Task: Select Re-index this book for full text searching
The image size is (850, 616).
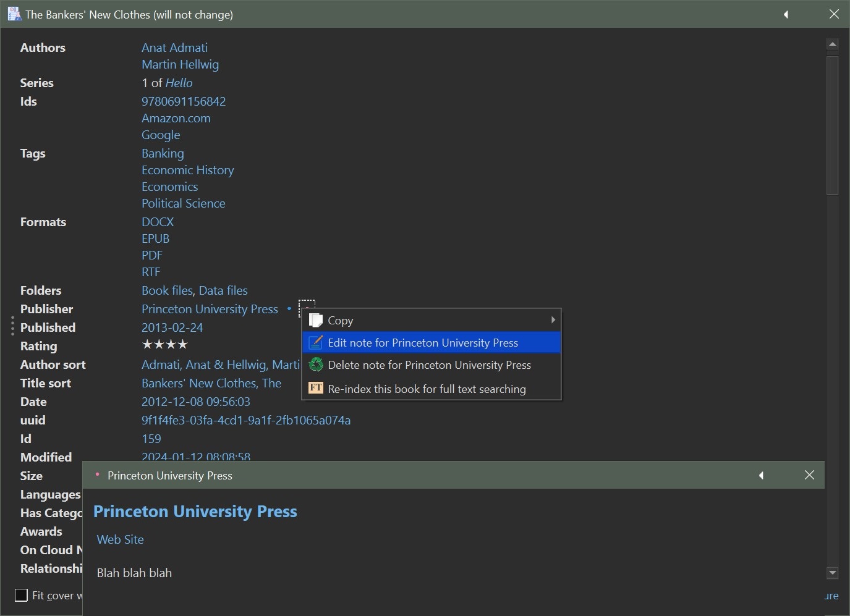Action: coord(431,389)
